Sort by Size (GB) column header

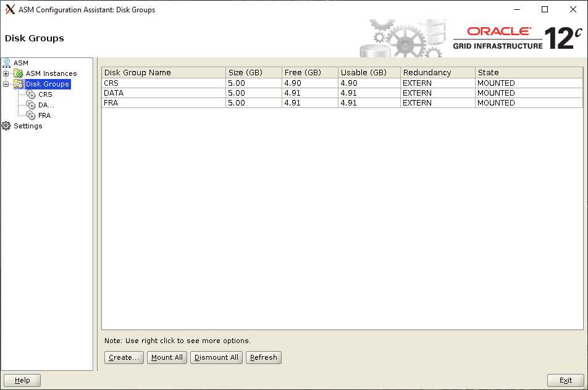click(254, 72)
